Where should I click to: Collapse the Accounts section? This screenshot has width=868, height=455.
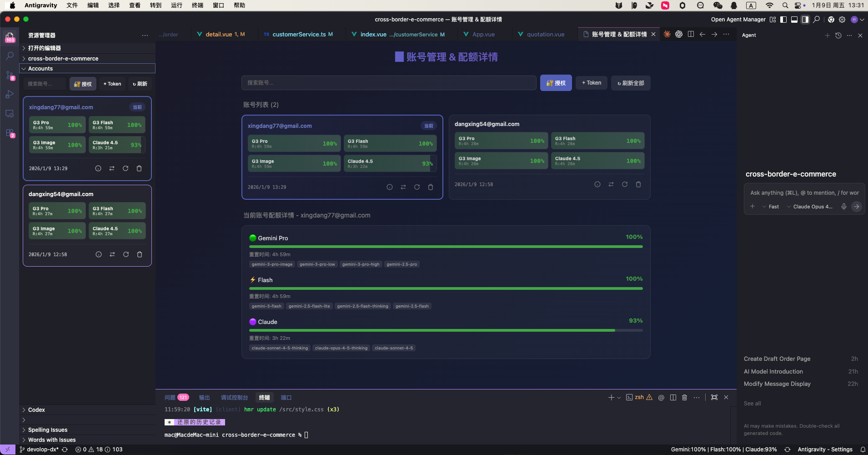point(87,68)
